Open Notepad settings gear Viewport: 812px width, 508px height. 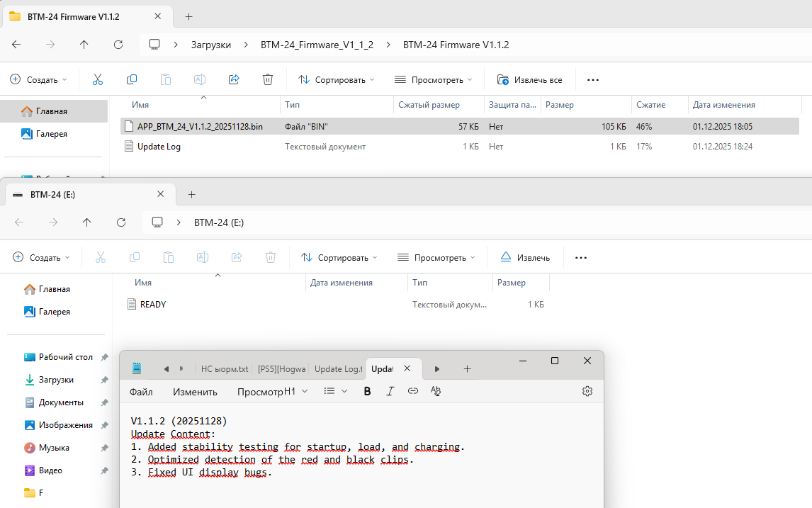click(x=587, y=392)
